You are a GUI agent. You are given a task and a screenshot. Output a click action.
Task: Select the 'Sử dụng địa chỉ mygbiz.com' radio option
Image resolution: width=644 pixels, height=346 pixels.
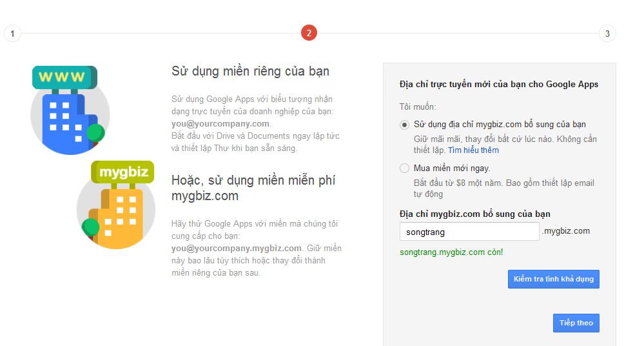pos(404,125)
